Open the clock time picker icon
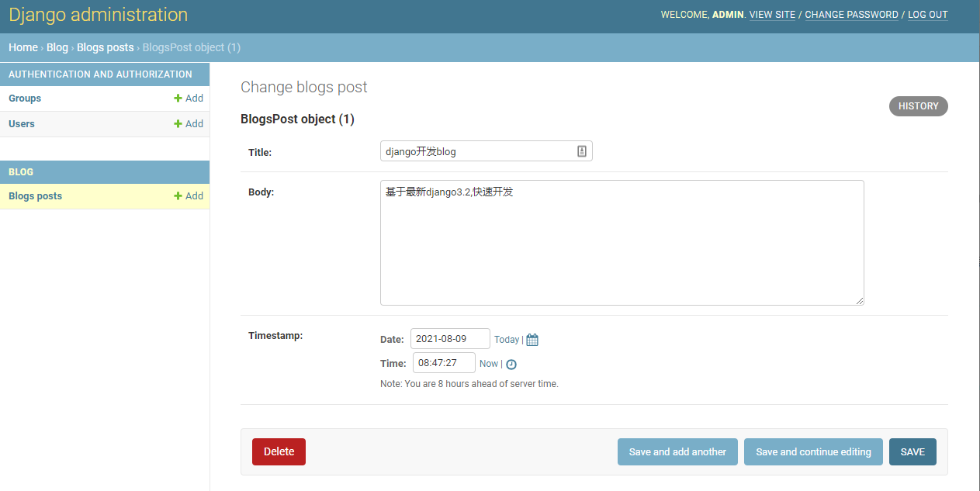 click(511, 364)
